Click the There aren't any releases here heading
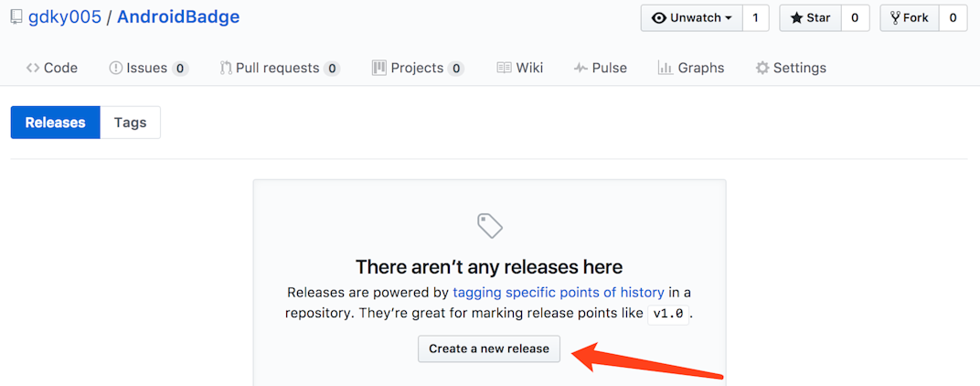The width and height of the screenshot is (980, 386). click(x=489, y=267)
